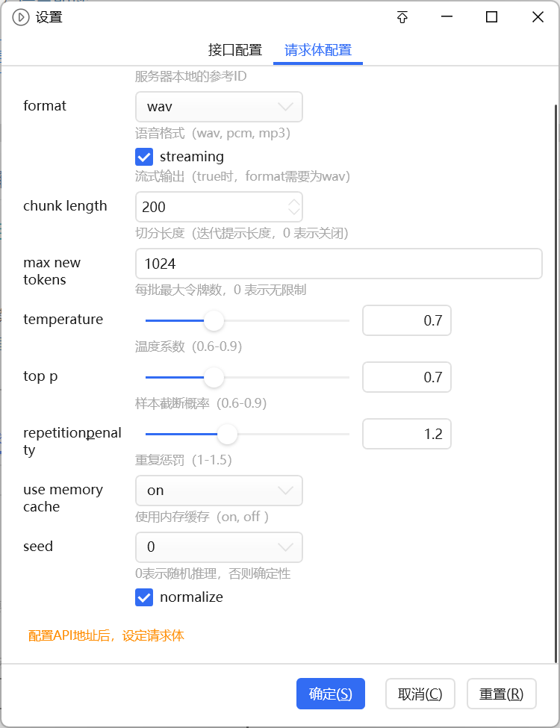The width and height of the screenshot is (560, 728).
Task: Uncheck the normalize option
Action: click(x=144, y=597)
